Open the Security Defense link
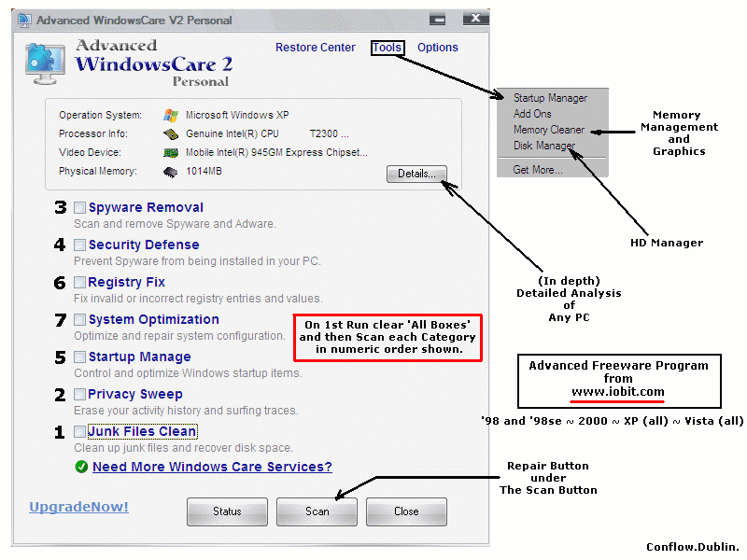 point(144,245)
